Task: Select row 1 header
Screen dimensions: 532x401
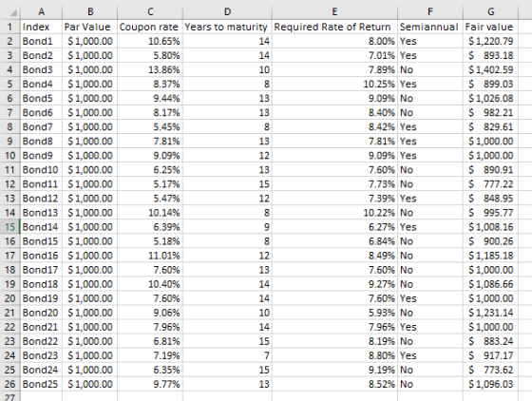Action: tap(10, 27)
